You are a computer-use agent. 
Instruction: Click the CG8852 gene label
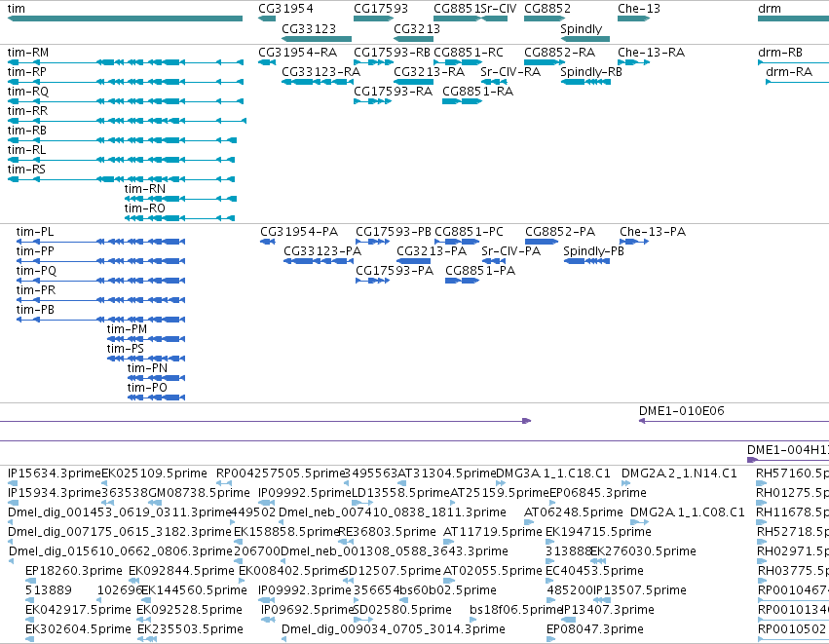pyautogui.click(x=547, y=9)
